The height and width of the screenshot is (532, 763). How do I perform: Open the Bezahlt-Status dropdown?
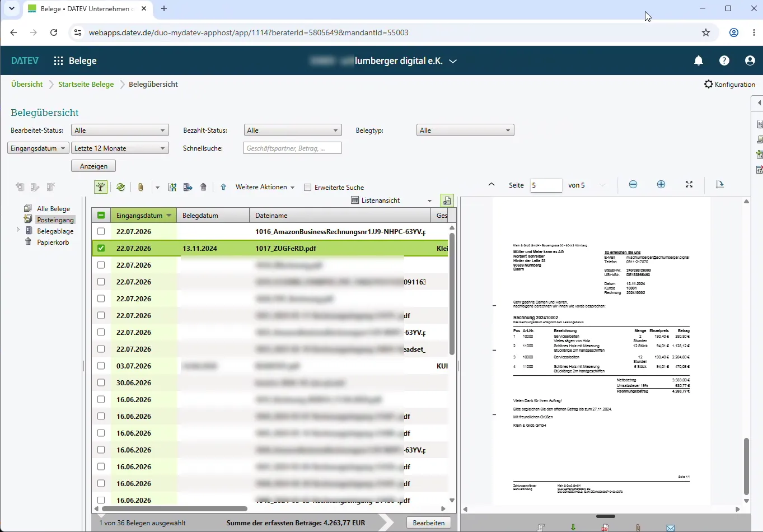293,130
